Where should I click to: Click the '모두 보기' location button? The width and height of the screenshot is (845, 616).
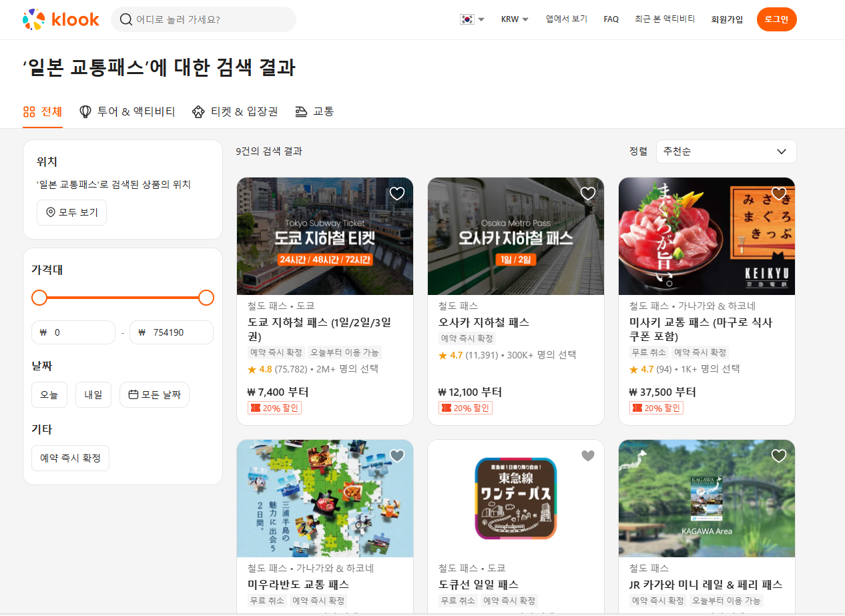[x=71, y=212]
